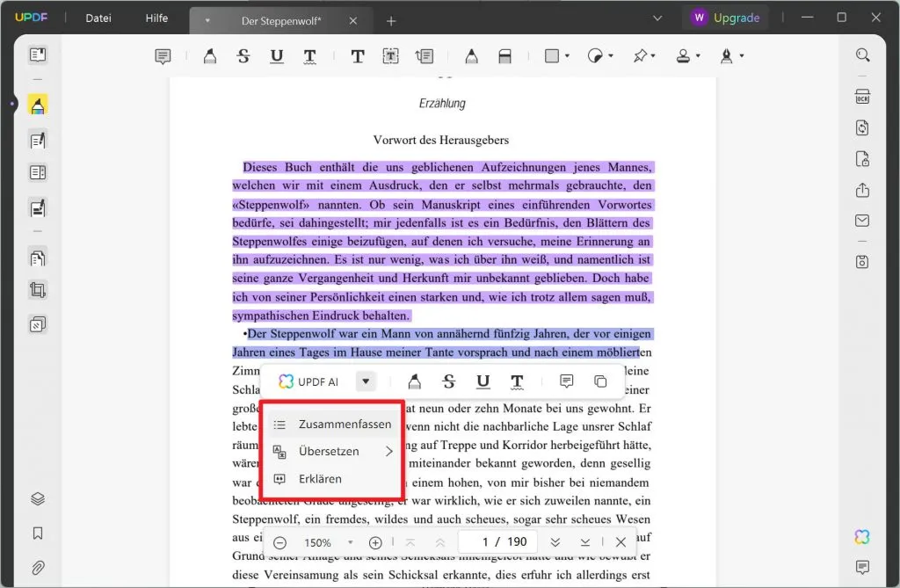Open the Reader mode icon in left sidebar
The width and height of the screenshot is (900, 588).
(38, 55)
